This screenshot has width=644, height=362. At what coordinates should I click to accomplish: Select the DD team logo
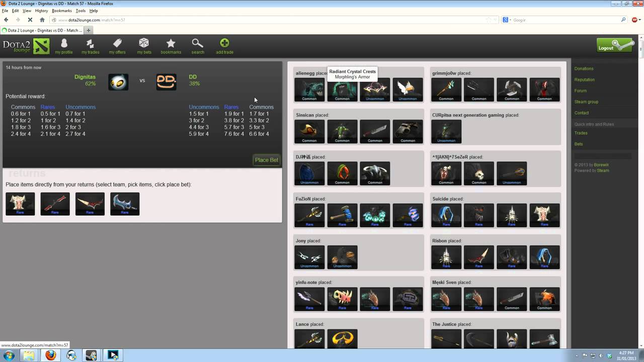coord(166,82)
